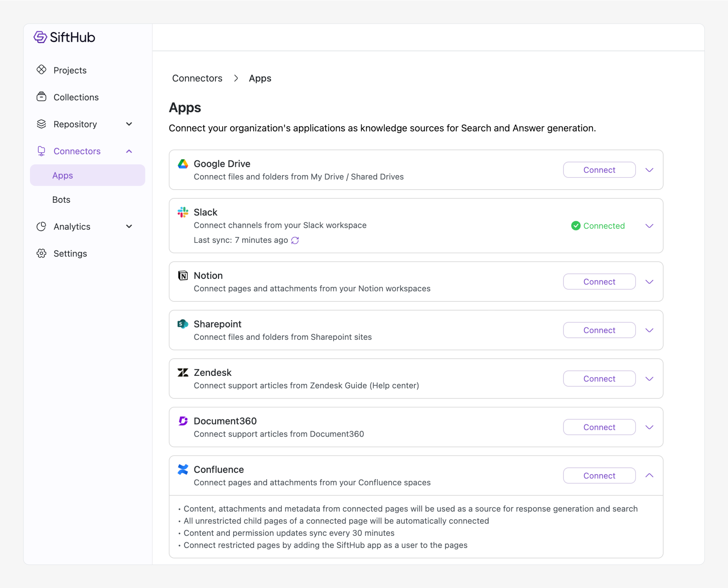
Task: Click the Notion logo icon
Action: 183,275
